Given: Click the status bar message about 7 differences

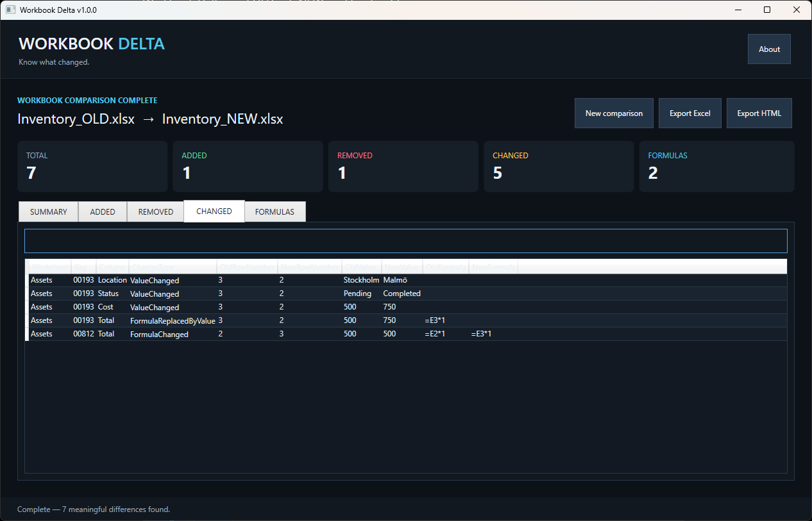Looking at the screenshot, I should pos(94,509).
